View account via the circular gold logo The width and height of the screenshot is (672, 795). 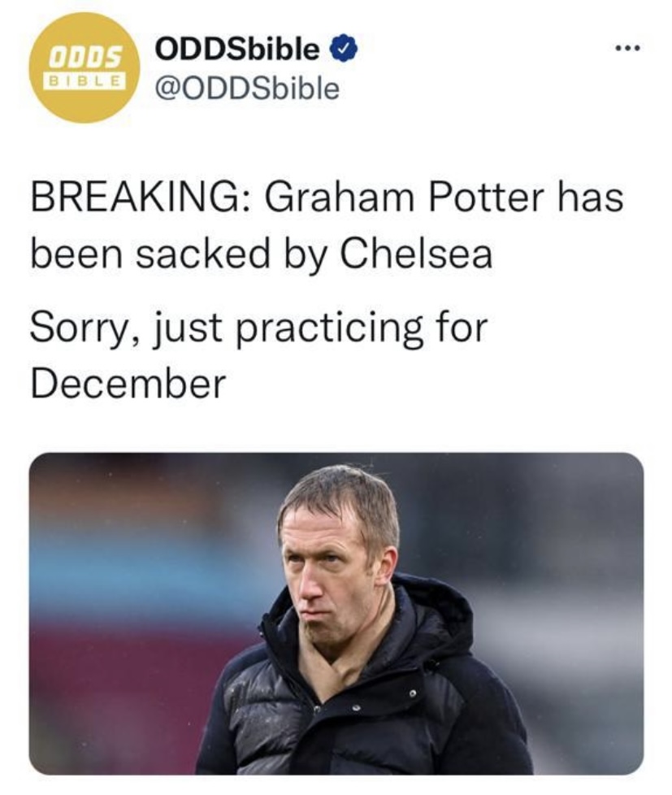(x=85, y=67)
